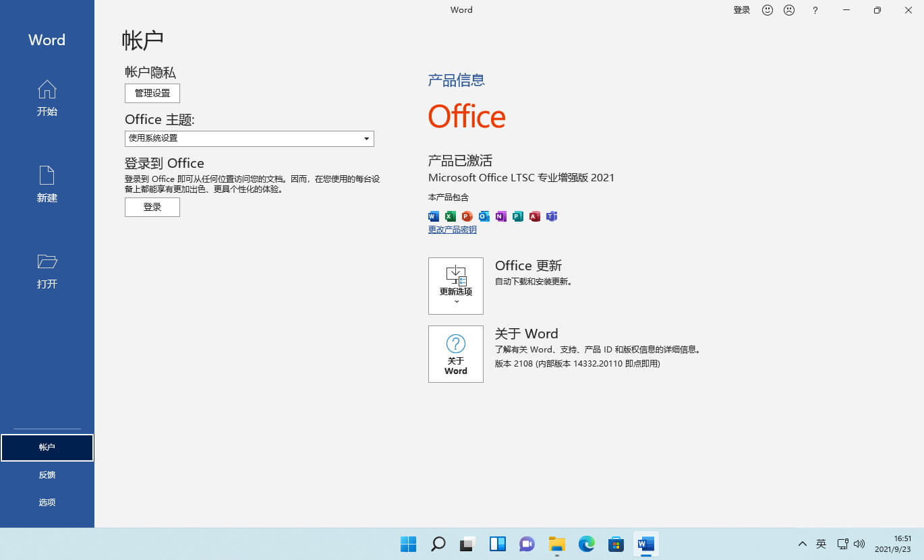
Task: Open the help question mark icon
Action: coord(815,10)
